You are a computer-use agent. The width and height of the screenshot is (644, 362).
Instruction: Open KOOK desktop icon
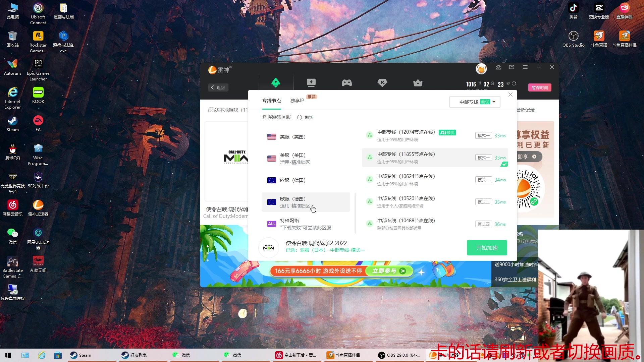[x=38, y=95]
